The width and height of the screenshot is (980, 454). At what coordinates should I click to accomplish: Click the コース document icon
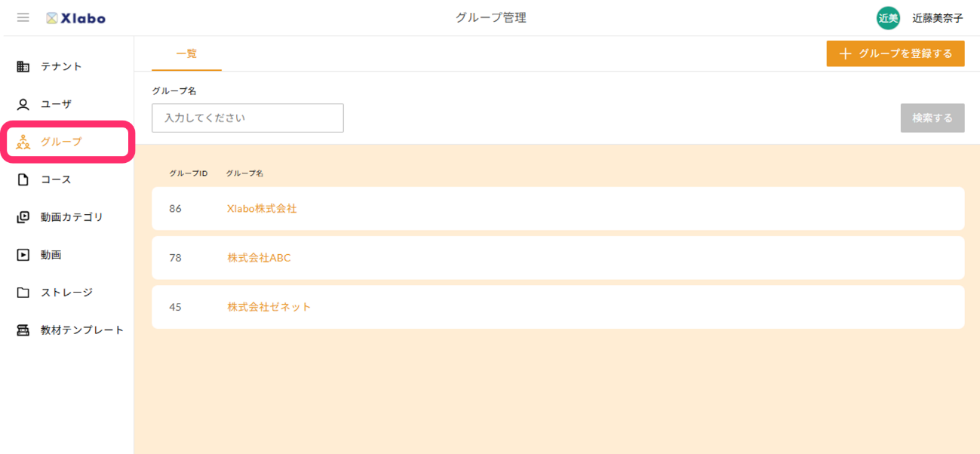(23, 179)
